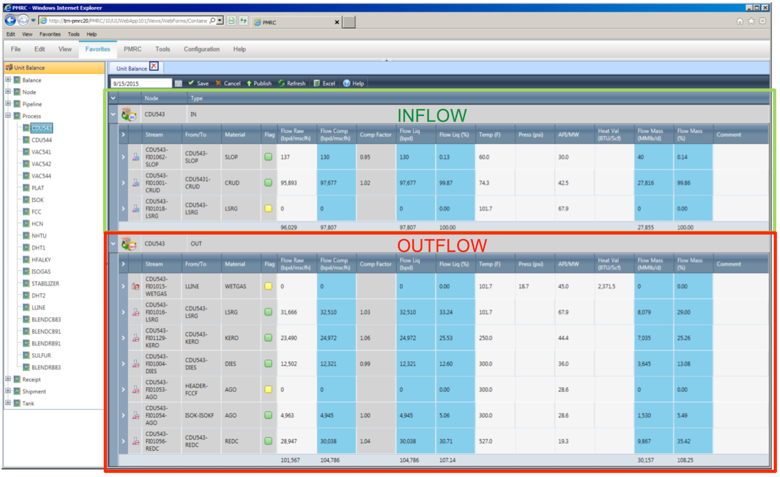This screenshot has width=780, height=477.
Task: Click the date field showing 9/15/2015
Action: click(141, 83)
